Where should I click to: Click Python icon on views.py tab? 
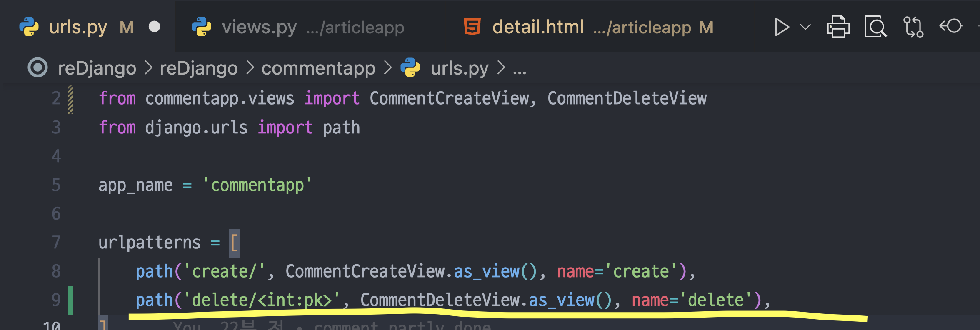(202, 27)
